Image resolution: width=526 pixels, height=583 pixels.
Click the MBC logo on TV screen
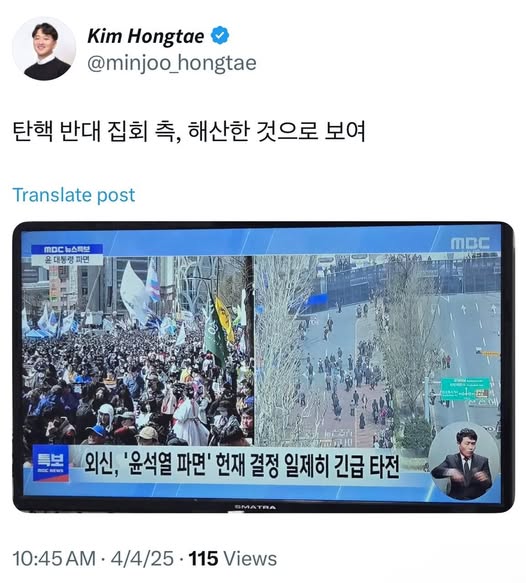470,244
